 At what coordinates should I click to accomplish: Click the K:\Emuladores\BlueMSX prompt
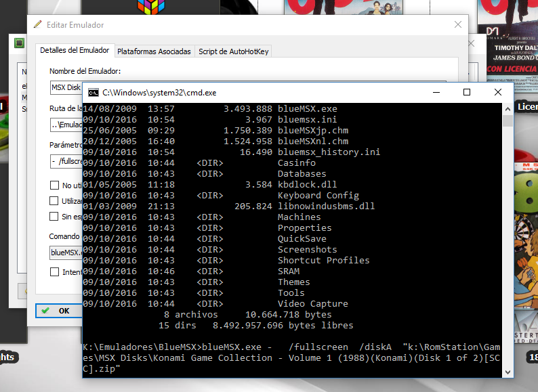click(x=142, y=347)
